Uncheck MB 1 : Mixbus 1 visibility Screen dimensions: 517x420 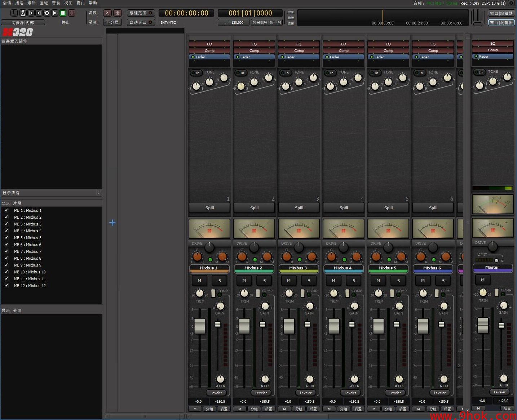[x=6, y=210]
